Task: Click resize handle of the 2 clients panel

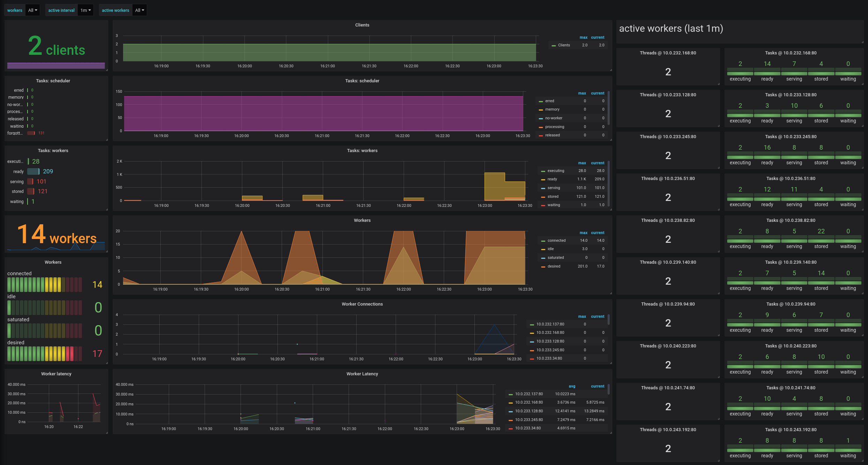Action: [107, 70]
